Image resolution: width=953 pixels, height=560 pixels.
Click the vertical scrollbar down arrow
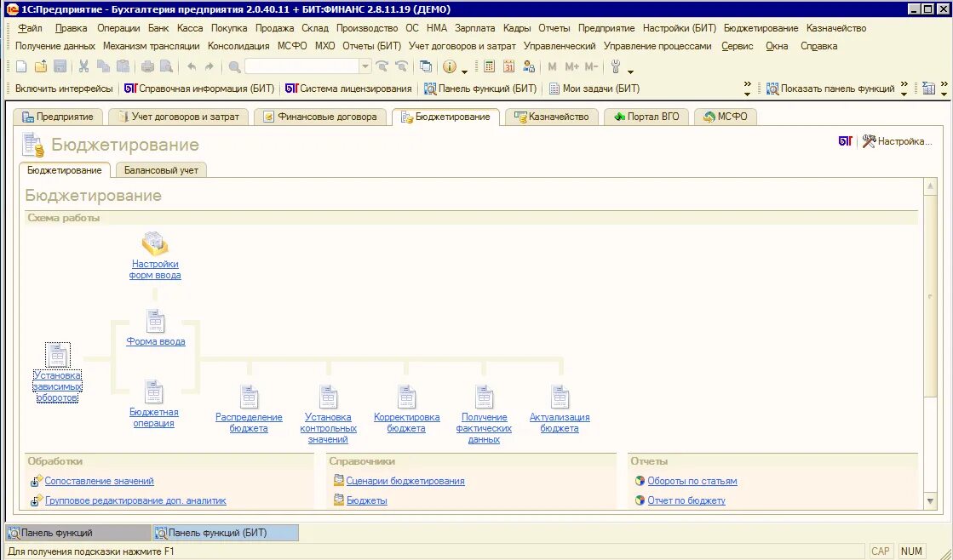[930, 501]
